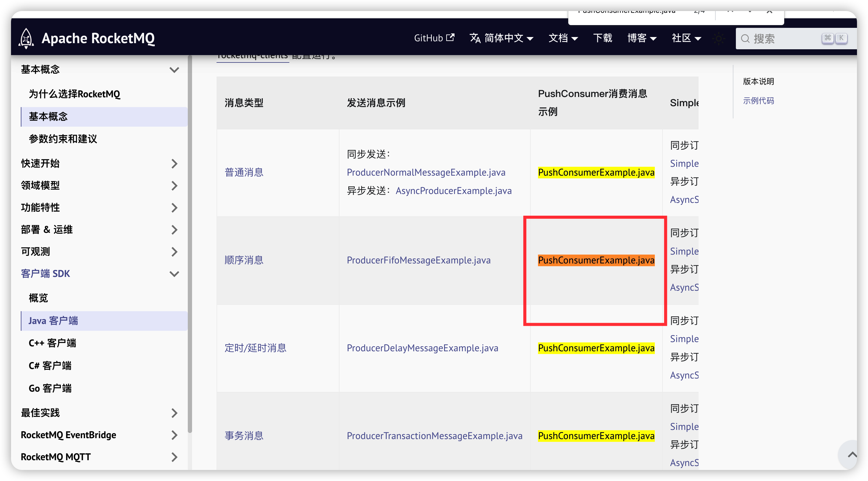Click the 搜索 search field
Viewport: 868px width, 481px height.
[796, 39]
